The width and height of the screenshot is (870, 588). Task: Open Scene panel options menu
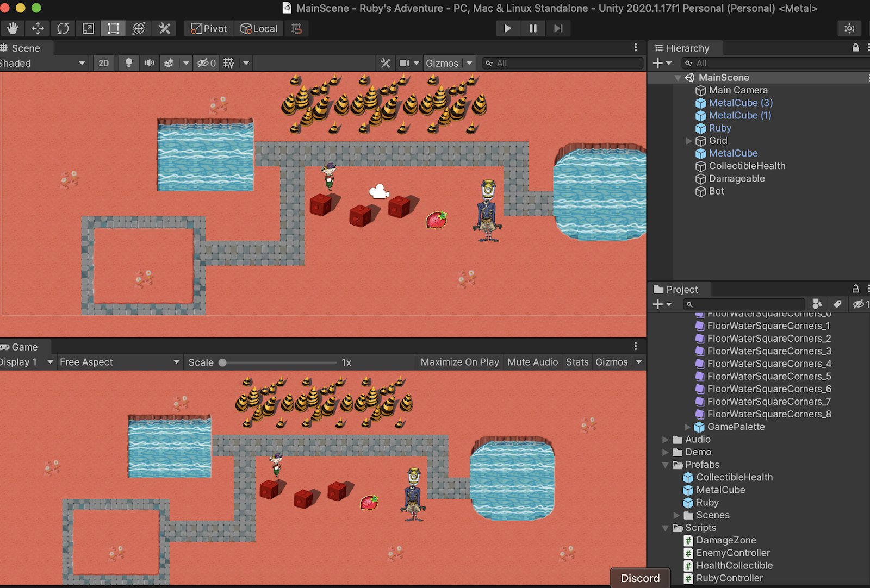tap(636, 48)
